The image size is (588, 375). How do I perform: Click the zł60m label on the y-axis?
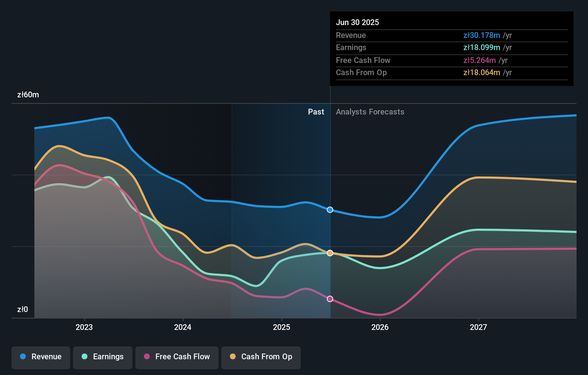tap(28, 95)
